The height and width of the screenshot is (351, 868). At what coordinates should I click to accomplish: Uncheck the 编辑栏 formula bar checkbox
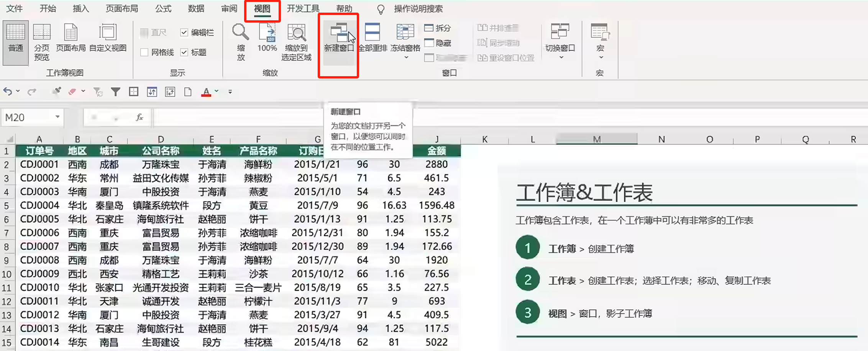pyautogui.click(x=184, y=33)
